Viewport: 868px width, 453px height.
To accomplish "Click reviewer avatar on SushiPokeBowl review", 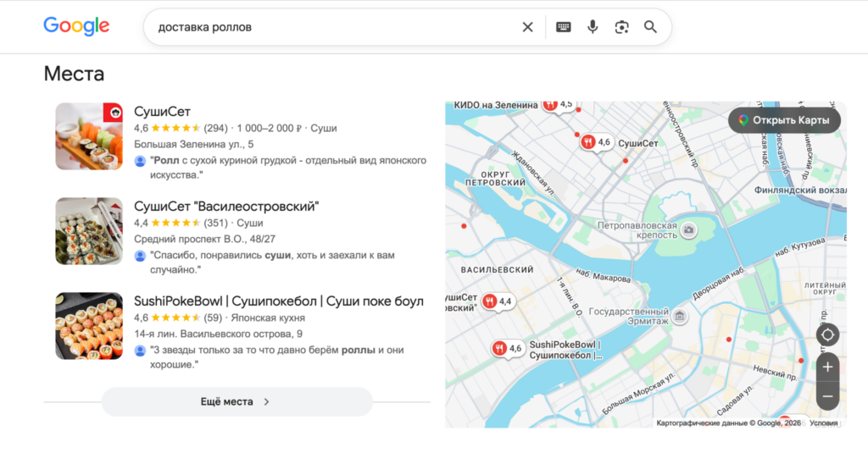I will pyautogui.click(x=140, y=351).
